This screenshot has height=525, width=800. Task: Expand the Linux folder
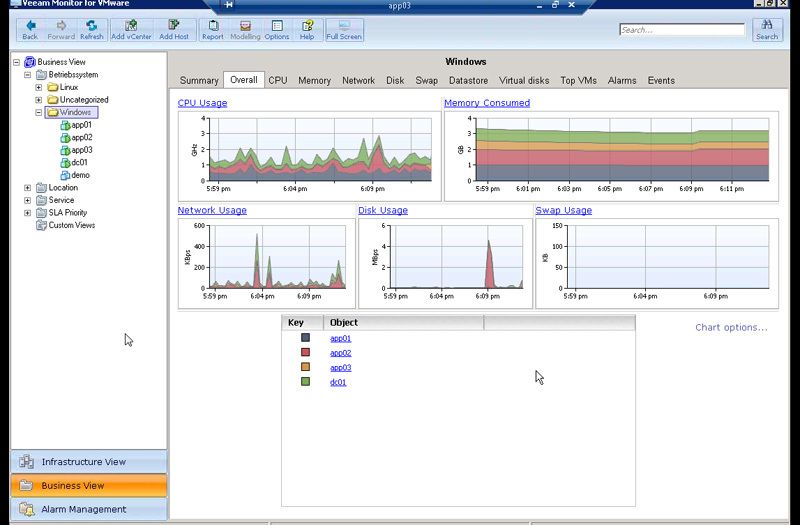pos(39,87)
